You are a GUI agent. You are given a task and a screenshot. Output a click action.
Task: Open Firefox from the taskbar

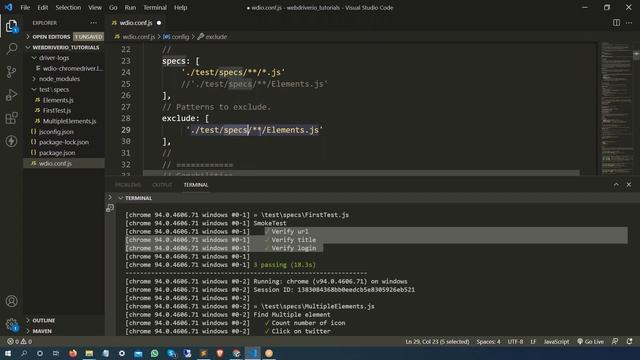click(73, 353)
